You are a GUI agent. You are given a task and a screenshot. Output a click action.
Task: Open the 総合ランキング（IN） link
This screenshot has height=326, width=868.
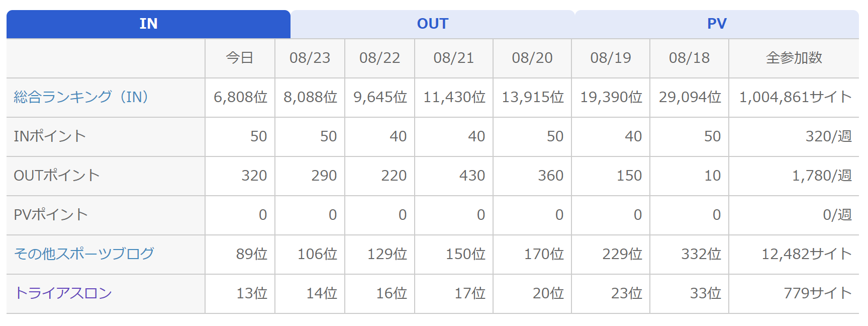click(x=81, y=97)
